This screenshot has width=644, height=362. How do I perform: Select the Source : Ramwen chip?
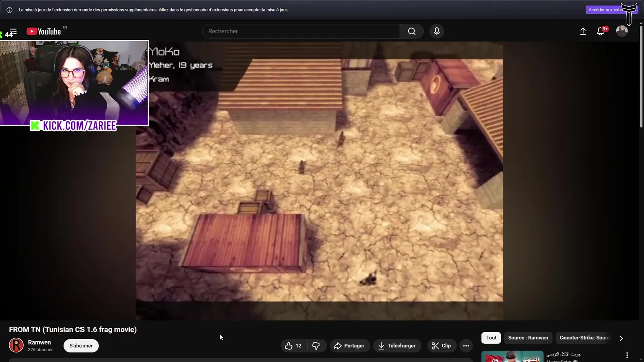(x=528, y=338)
